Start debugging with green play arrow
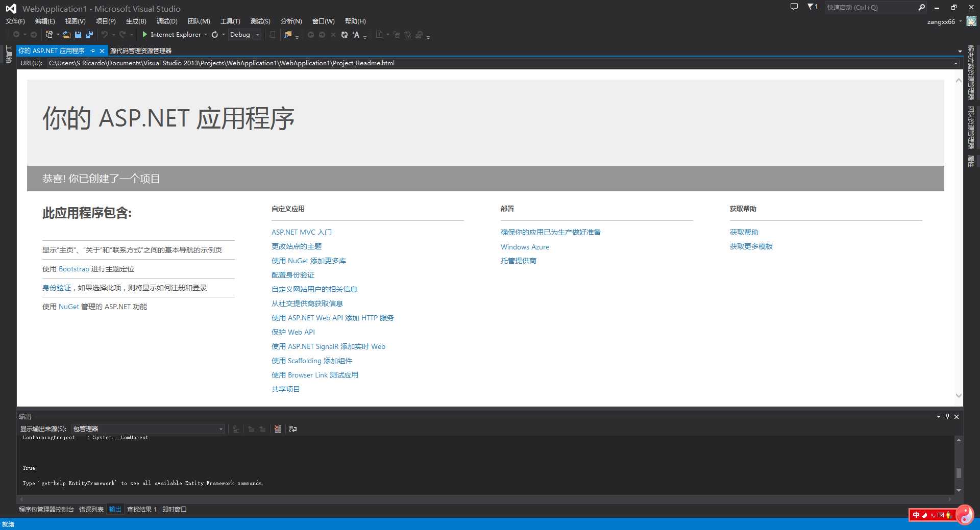This screenshot has height=530, width=980. (x=145, y=35)
